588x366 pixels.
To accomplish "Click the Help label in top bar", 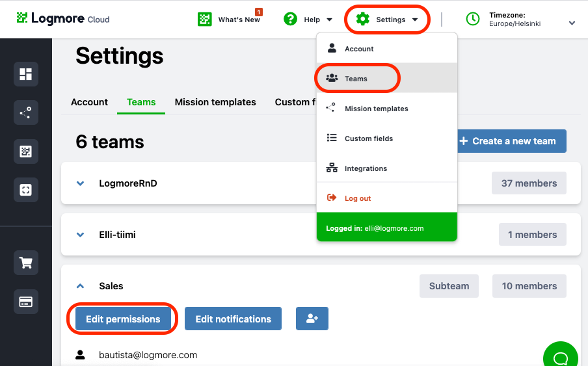I will (x=312, y=20).
